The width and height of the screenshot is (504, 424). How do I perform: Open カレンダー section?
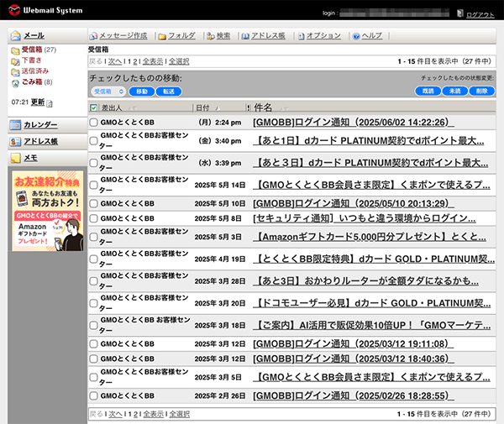tap(40, 124)
